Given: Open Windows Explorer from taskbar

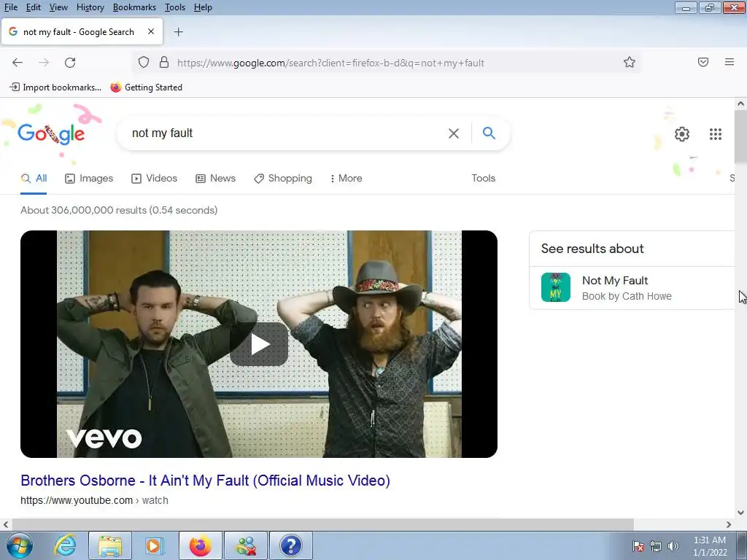Looking at the screenshot, I should [110, 545].
